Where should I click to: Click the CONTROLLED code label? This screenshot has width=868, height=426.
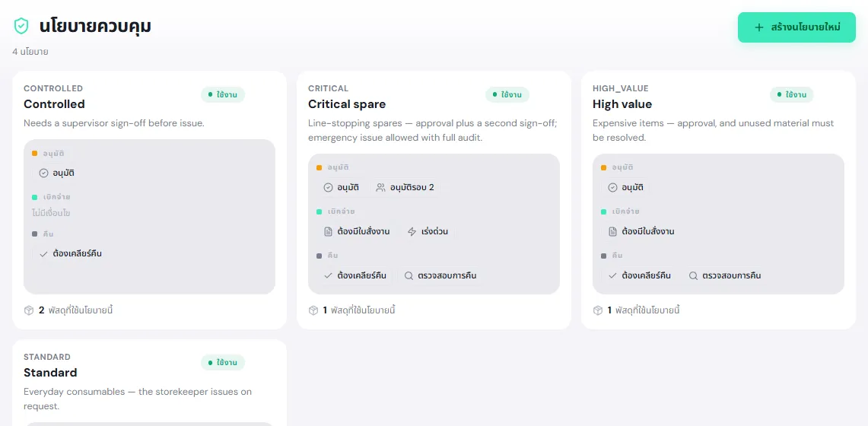click(53, 88)
